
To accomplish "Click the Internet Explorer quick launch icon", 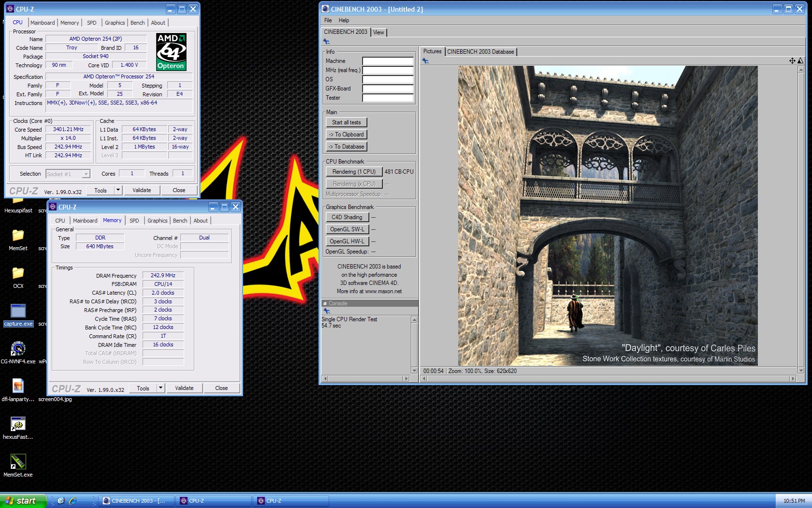I will (72, 501).
